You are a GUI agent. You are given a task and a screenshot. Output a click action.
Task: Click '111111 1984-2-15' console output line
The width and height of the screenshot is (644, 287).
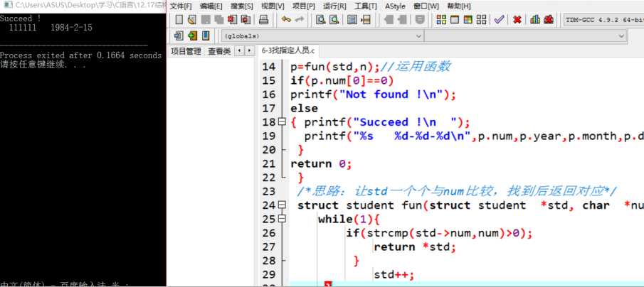pos(51,28)
